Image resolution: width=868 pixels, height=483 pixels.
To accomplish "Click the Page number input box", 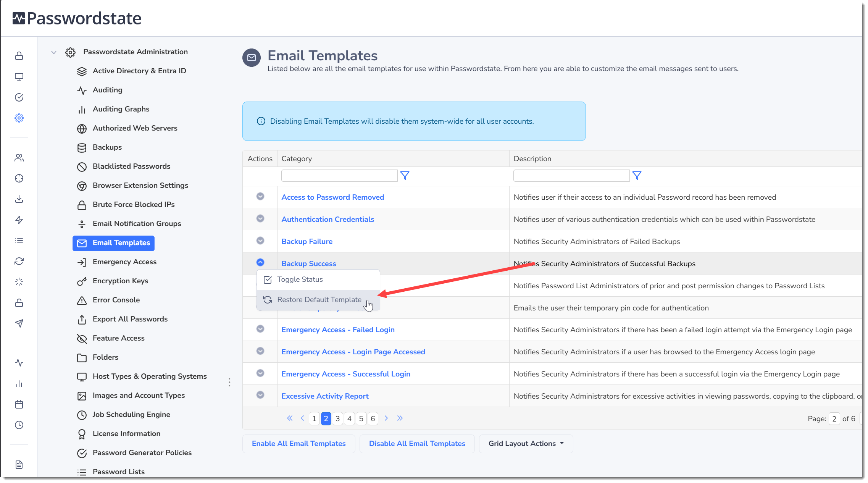I will pos(834,419).
